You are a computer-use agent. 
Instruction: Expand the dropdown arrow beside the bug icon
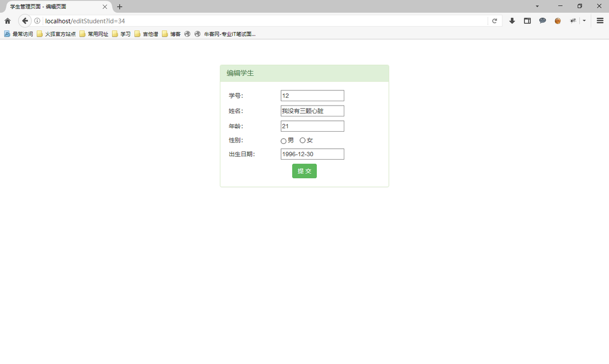(584, 21)
